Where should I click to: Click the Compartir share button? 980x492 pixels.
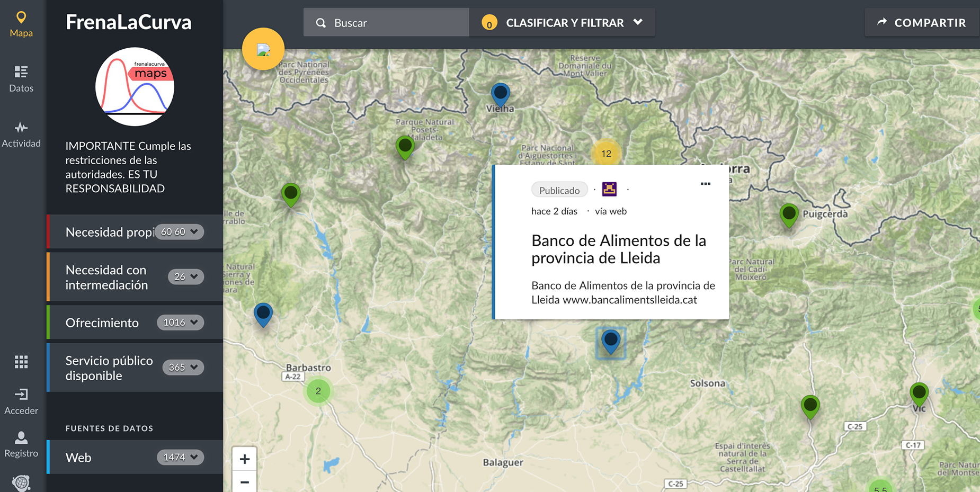tap(922, 22)
